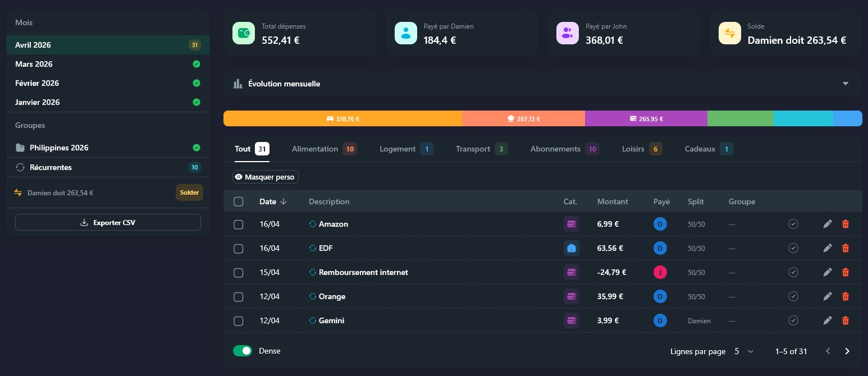Click Exporter CSV button
Screen dimensions: 868x376
coord(108,222)
